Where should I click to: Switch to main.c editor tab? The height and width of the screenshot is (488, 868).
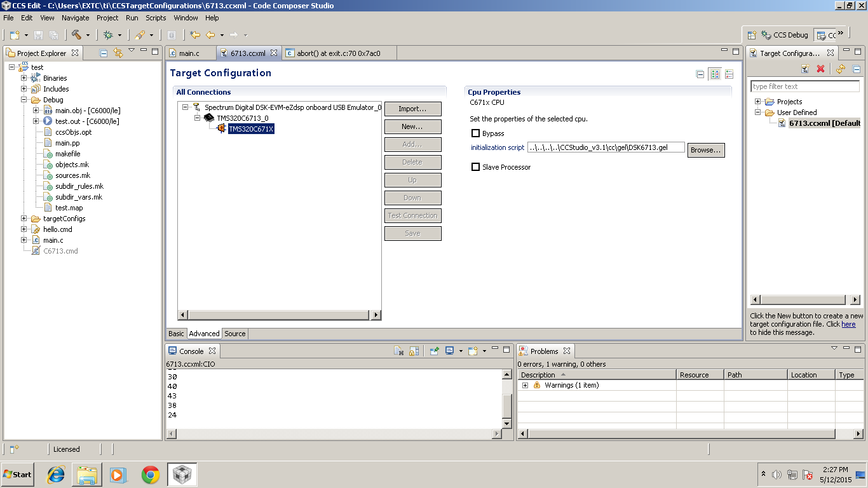point(189,53)
